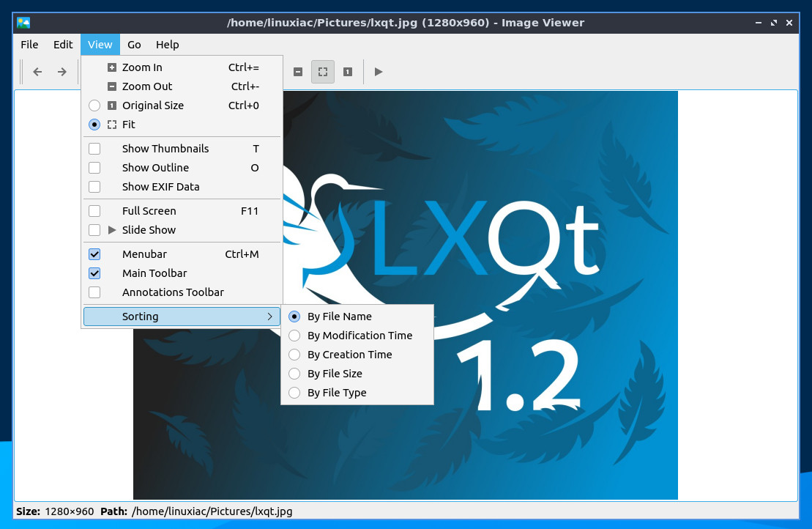
Task: Click the window title text
Action: pyautogui.click(x=406, y=23)
